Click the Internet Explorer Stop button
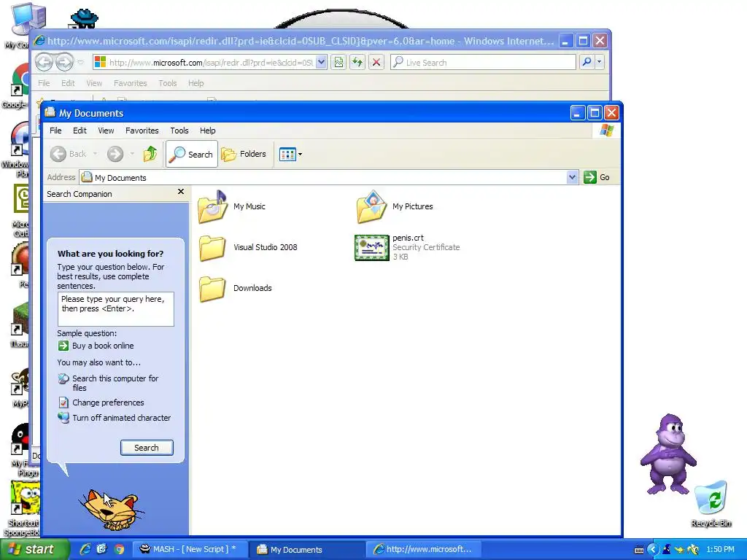The height and width of the screenshot is (560, 747). click(x=376, y=62)
